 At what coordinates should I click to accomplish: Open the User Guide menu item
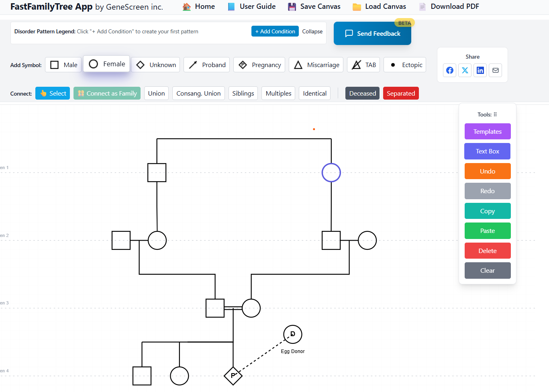[251, 6]
